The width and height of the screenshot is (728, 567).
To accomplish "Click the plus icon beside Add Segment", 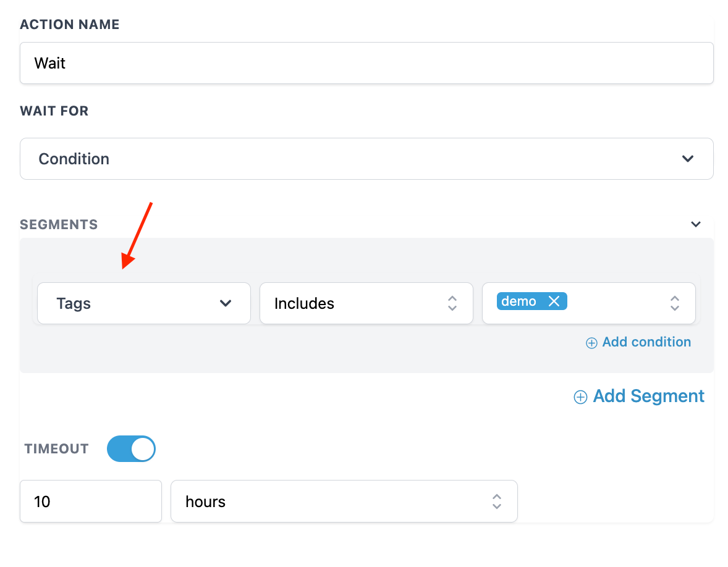I will point(580,397).
